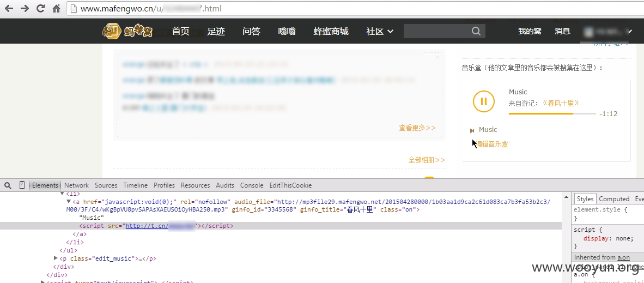644x283 pixels.
Task: Click the http://t.cn/ script src link
Action: (161, 226)
